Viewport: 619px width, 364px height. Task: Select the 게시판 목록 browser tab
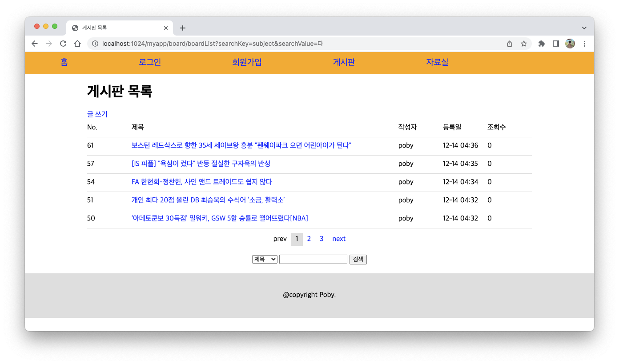120,28
